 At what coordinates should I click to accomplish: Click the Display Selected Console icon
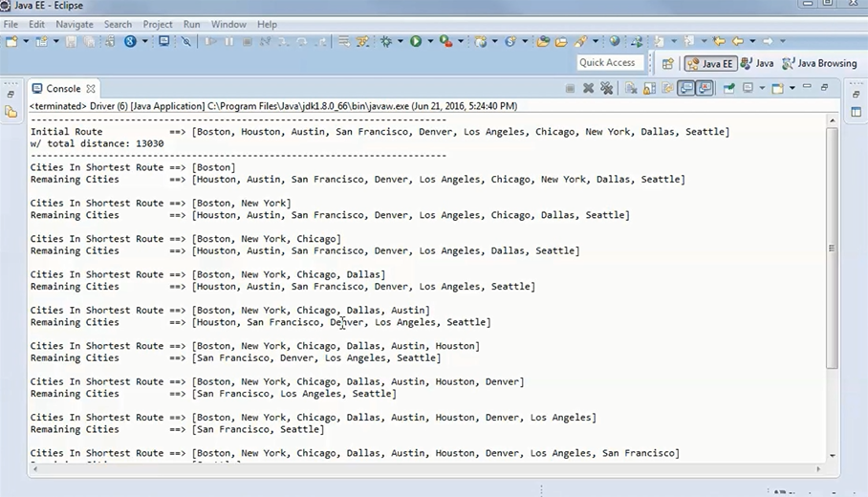[x=748, y=88]
